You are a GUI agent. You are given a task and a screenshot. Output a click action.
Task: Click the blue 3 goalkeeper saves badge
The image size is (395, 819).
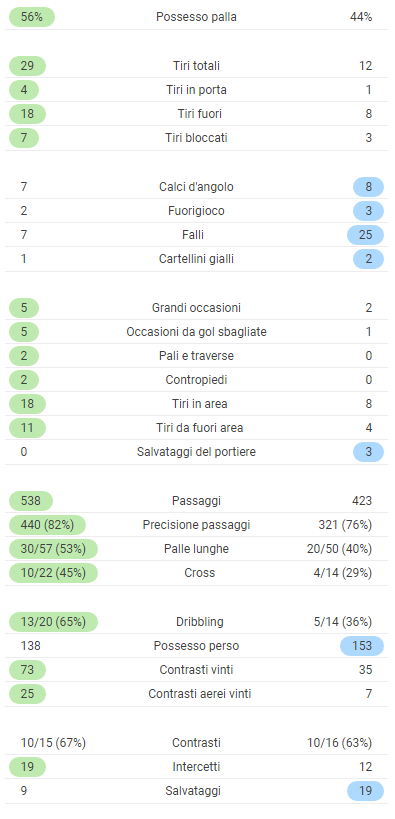368,452
